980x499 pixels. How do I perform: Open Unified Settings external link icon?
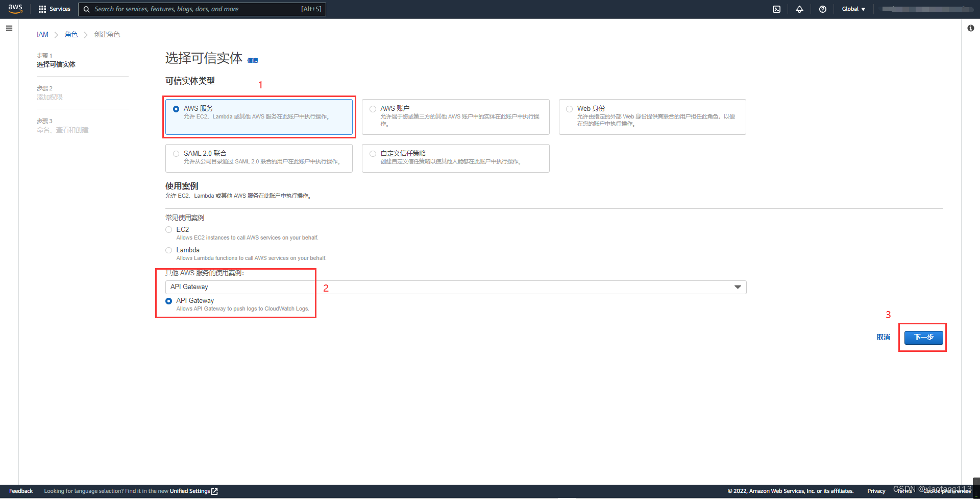pos(214,491)
